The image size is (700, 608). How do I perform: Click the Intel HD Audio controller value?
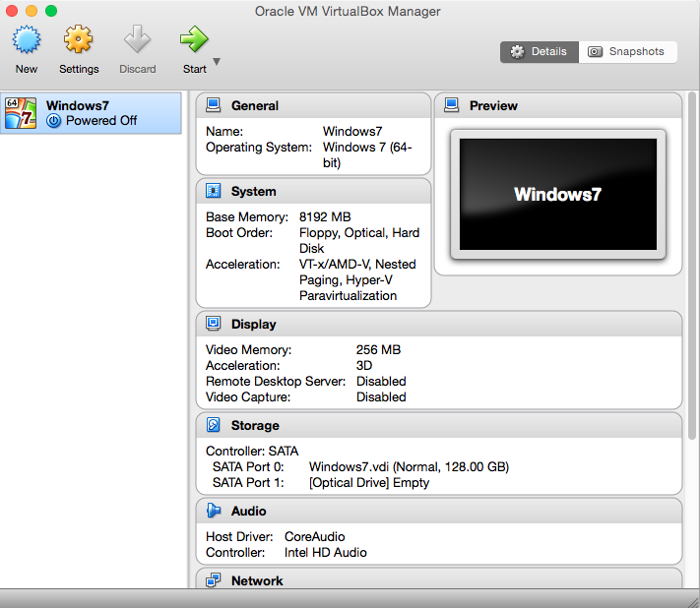click(326, 553)
